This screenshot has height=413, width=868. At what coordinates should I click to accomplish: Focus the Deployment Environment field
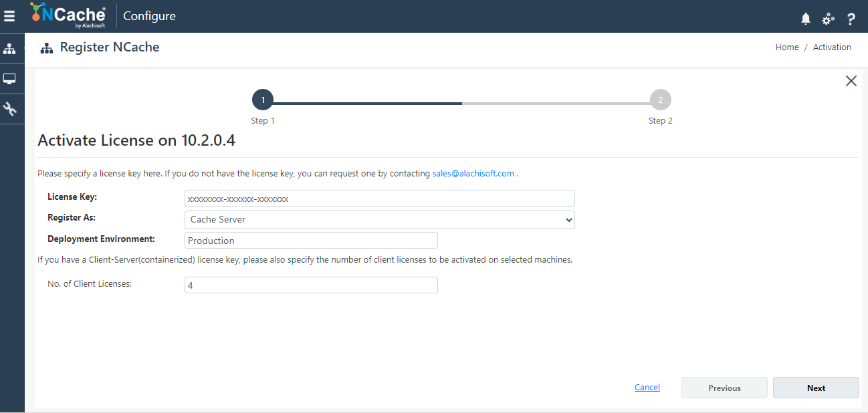coord(311,241)
